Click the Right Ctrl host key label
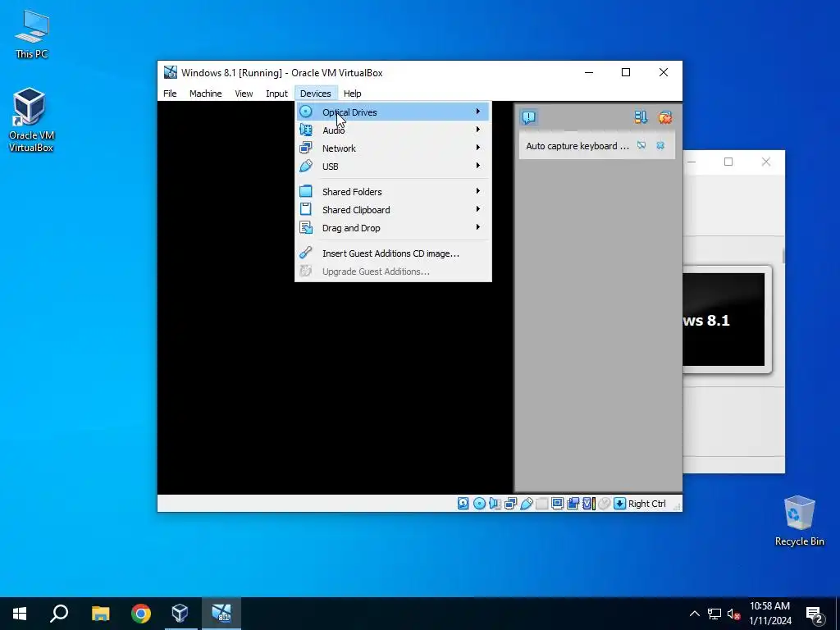 [647, 504]
